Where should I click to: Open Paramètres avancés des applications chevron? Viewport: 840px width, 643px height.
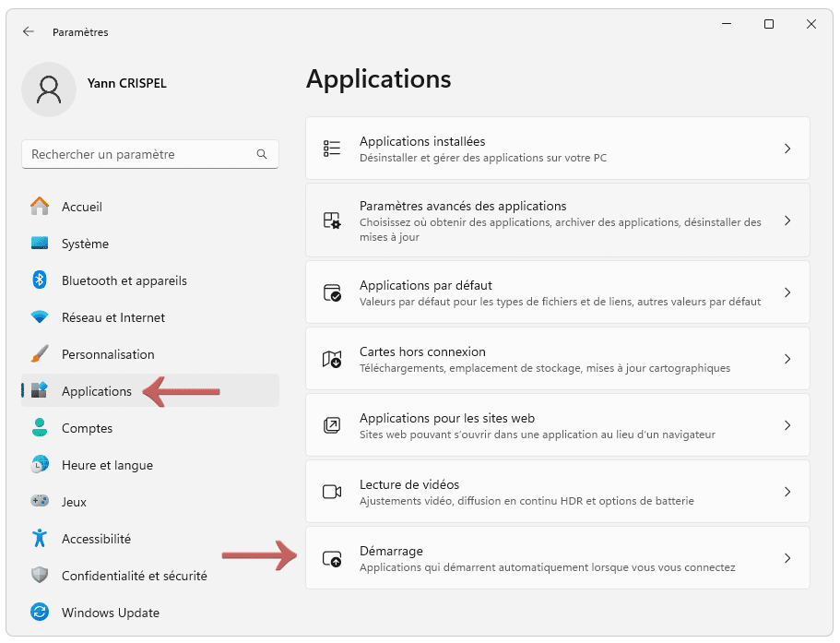pyautogui.click(x=787, y=220)
